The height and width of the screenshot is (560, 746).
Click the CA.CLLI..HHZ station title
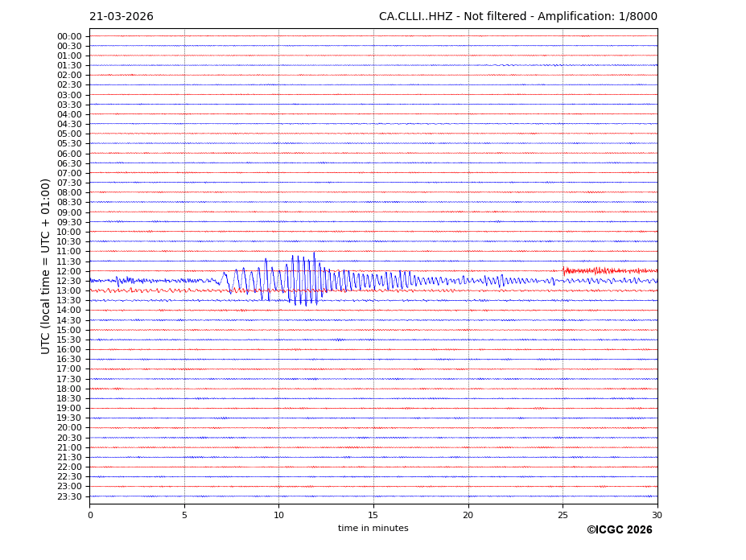pos(517,17)
